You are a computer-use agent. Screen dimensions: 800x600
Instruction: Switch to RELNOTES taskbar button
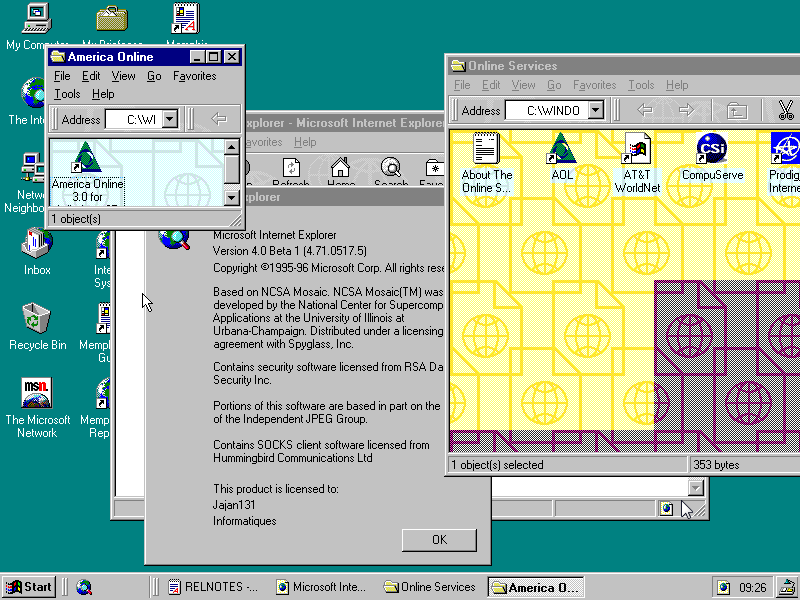coord(213,587)
